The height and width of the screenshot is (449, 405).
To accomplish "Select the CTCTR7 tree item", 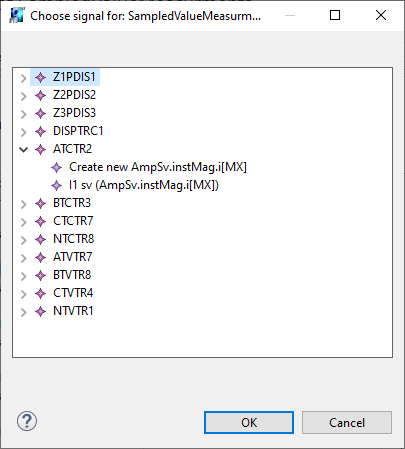I will pyautogui.click(x=73, y=221).
